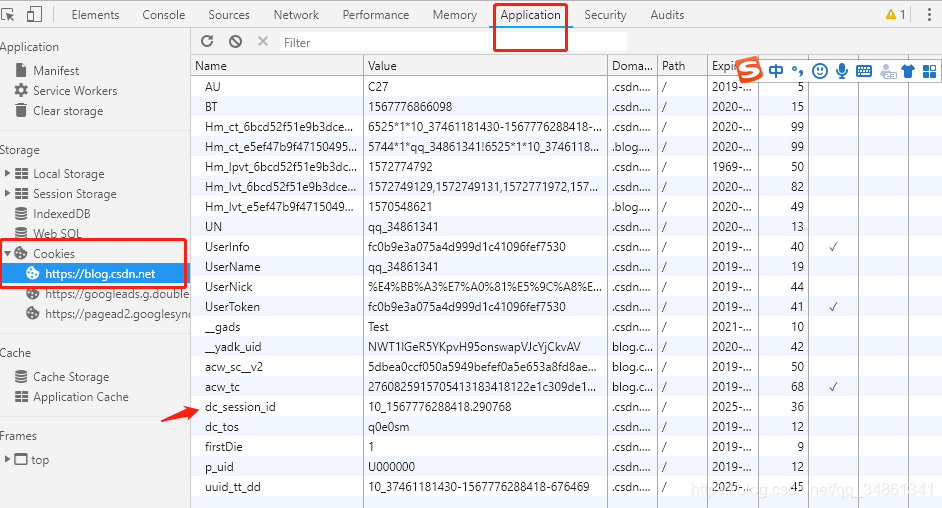Select the uuid_tt_dd cookie row
942x508 pixels.
pyautogui.click(x=567, y=486)
